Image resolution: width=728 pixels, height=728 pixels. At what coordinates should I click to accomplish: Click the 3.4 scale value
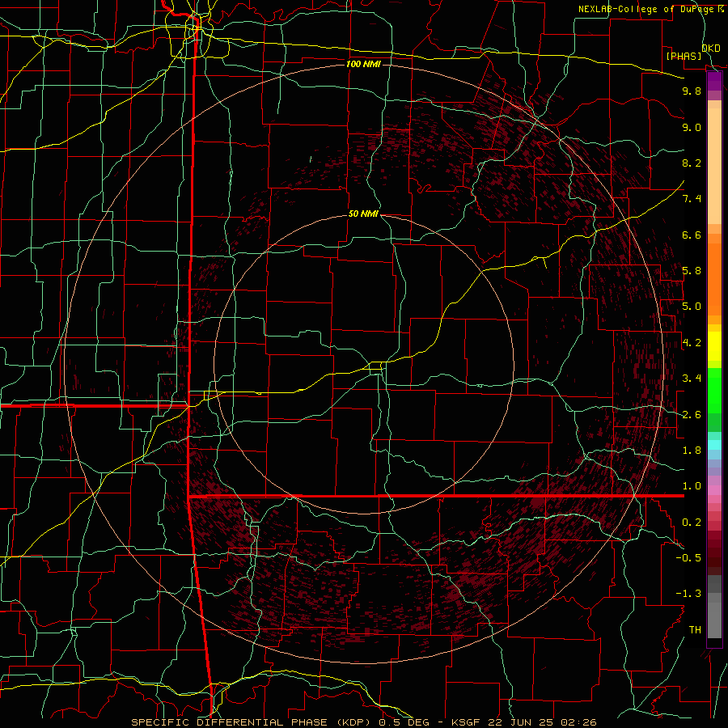[x=692, y=379]
